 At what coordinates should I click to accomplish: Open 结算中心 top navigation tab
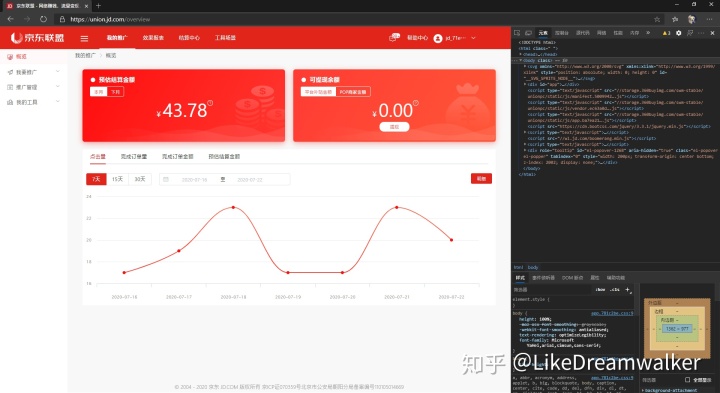point(189,38)
